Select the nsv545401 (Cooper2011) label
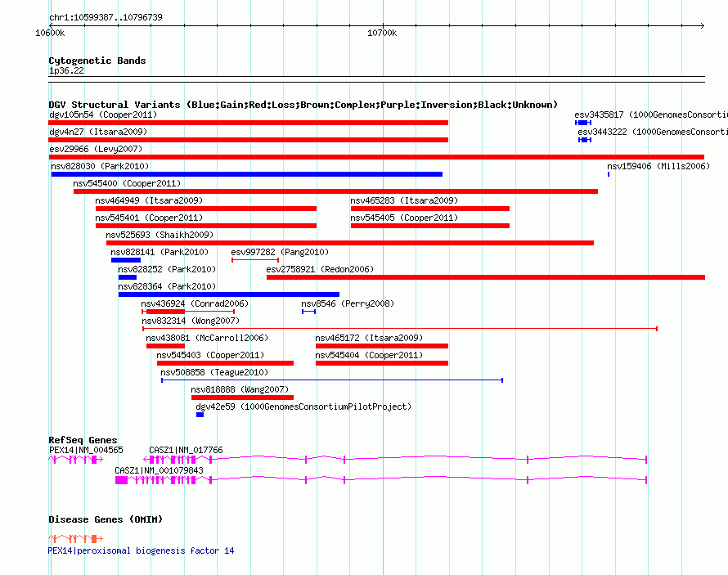The image size is (728, 575). click(149, 218)
